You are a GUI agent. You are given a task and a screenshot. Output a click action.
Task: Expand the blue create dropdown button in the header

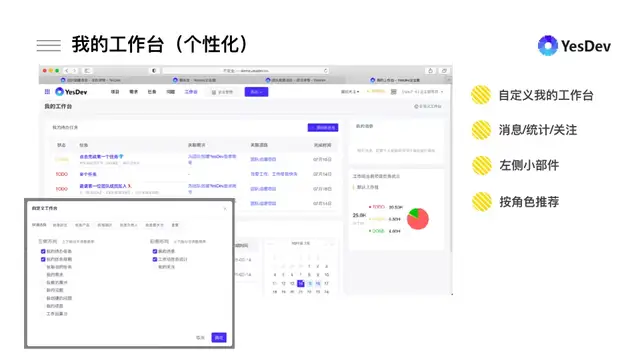click(x=256, y=92)
